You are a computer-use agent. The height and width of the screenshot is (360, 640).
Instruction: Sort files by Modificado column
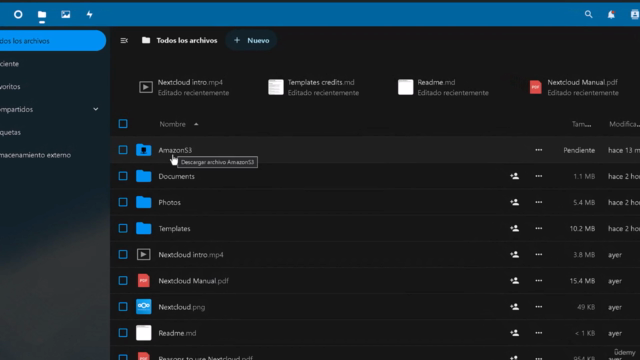(x=624, y=124)
